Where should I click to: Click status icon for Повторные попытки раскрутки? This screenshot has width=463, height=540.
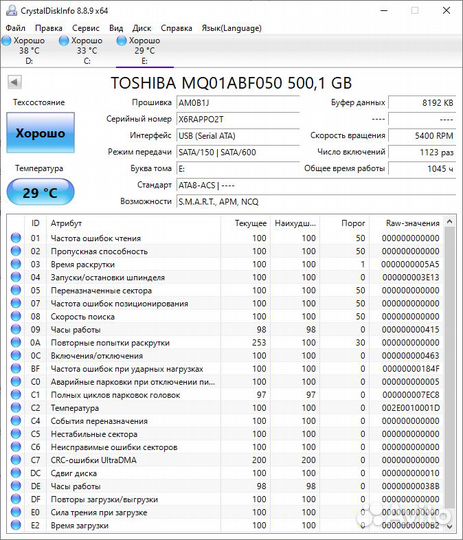pyautogui.click(x=16, y=343)
